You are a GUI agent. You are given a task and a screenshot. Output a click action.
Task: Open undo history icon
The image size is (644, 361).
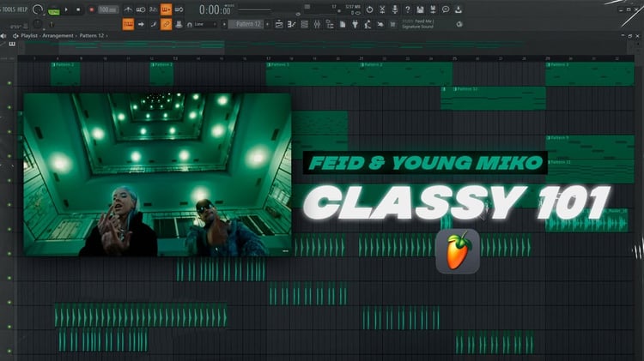(x=369, y=9)
